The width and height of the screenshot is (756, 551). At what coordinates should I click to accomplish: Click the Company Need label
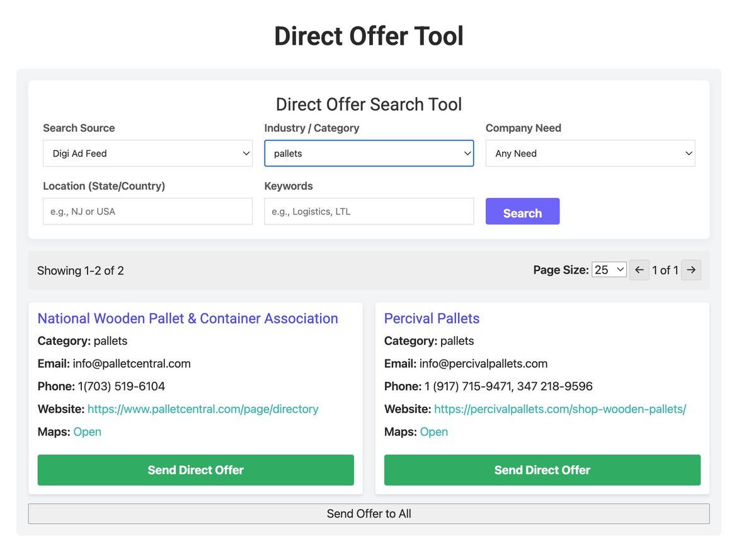[x=524, y=128]
